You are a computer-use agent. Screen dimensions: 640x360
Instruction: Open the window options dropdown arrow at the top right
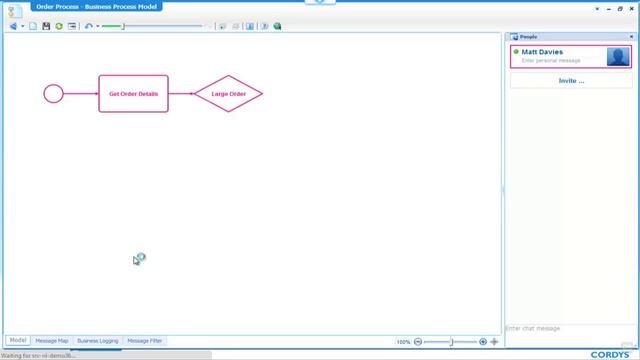[597, 9]
